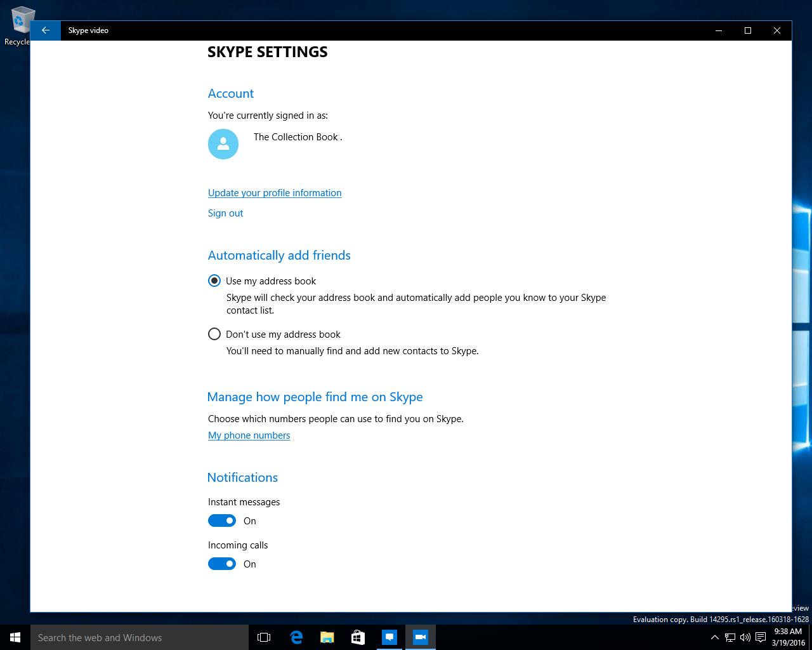The image size is (812, 650).
Task: Open the Windows Start menu
Action: (x=15, y=637)
